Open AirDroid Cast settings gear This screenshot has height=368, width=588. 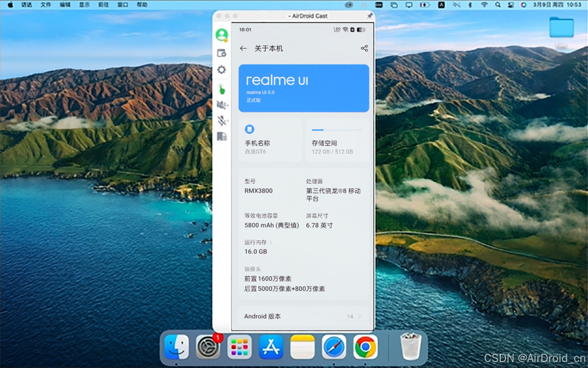[221, 70]
